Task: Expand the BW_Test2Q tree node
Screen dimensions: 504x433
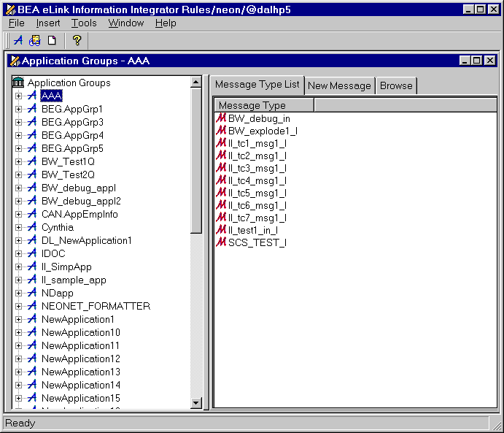Action: point(19,175)
